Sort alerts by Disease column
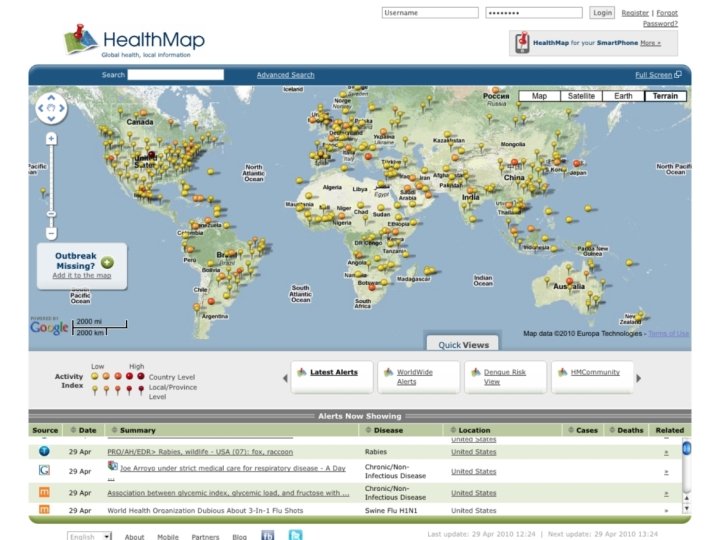 (384, 430)
